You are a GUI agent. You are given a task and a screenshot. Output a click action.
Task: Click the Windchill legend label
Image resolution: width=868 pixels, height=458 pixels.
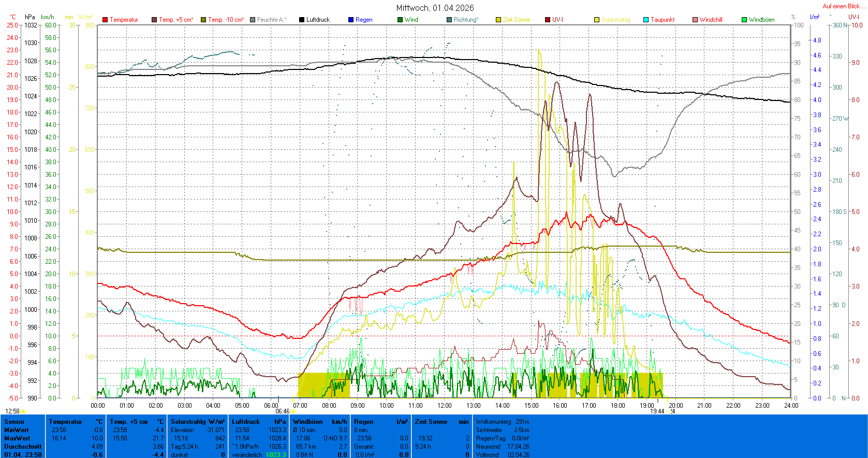[x=711, y=20]
